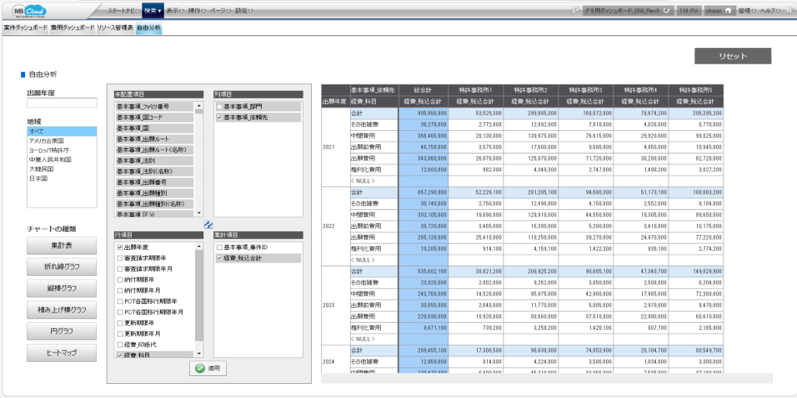797x398 pixels.
Task: Check the 基本事項_部門 column item
Action: 220,107
